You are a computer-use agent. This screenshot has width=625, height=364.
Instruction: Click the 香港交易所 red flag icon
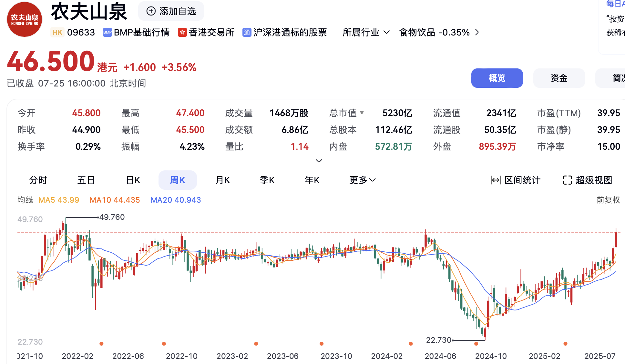tap(182, 32)
